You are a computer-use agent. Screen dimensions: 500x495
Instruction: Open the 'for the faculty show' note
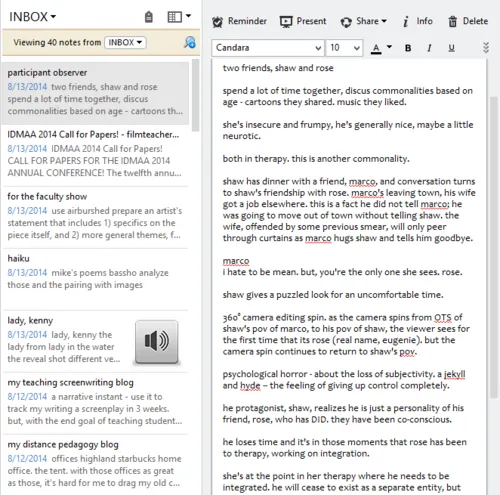(x=95, y=217)
